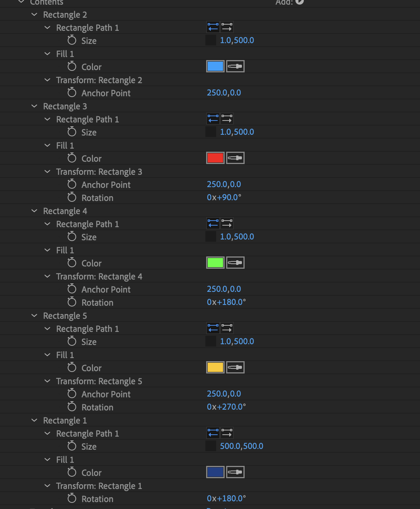The height and width of the screenshot is (509, 420).
Task: Click the Rotation stopwatch for Rectangle 1
Action: pyautogui.click(x=72, y=499)
